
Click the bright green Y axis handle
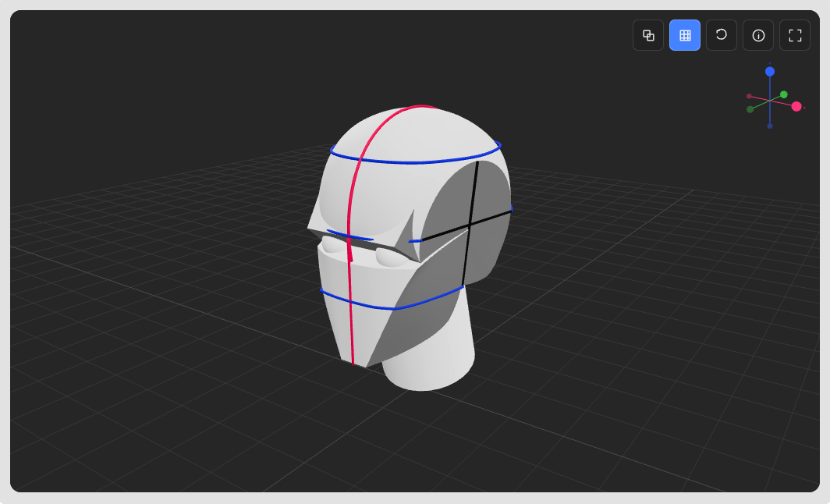(x=783, y=94)
